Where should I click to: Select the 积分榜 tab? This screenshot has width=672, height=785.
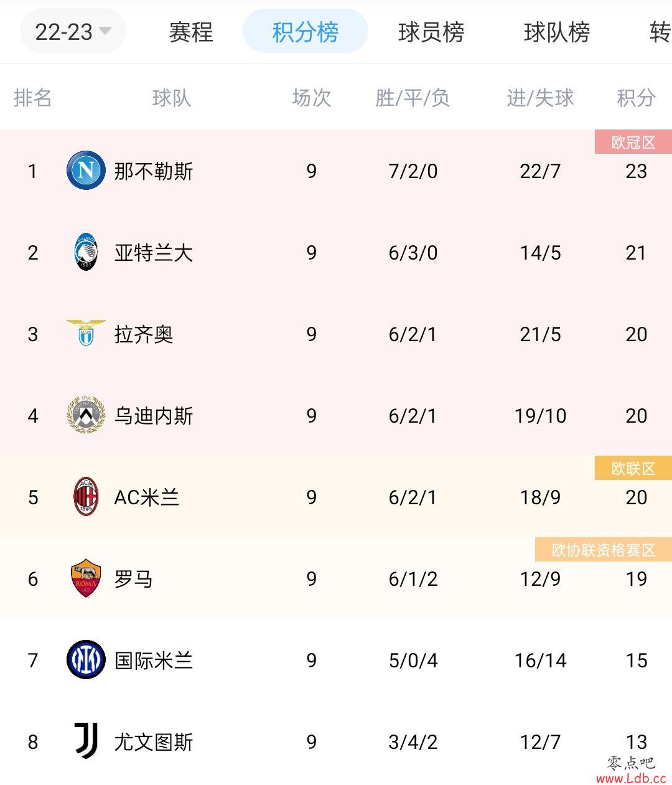(x=305, y=31)
